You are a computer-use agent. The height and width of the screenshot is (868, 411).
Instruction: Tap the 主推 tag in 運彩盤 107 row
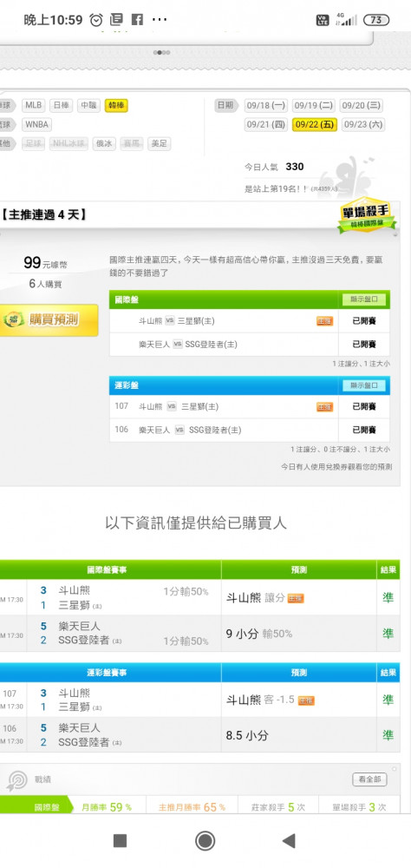tap(324, 407)
